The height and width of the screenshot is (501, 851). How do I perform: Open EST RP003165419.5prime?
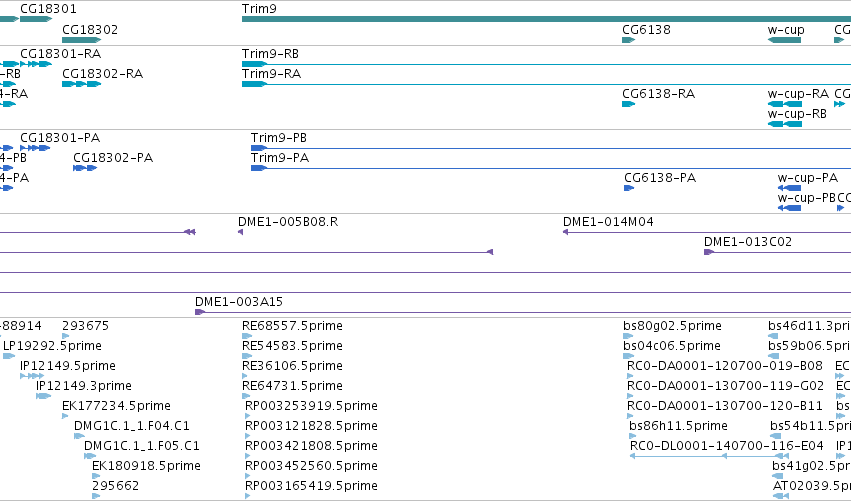311,486
